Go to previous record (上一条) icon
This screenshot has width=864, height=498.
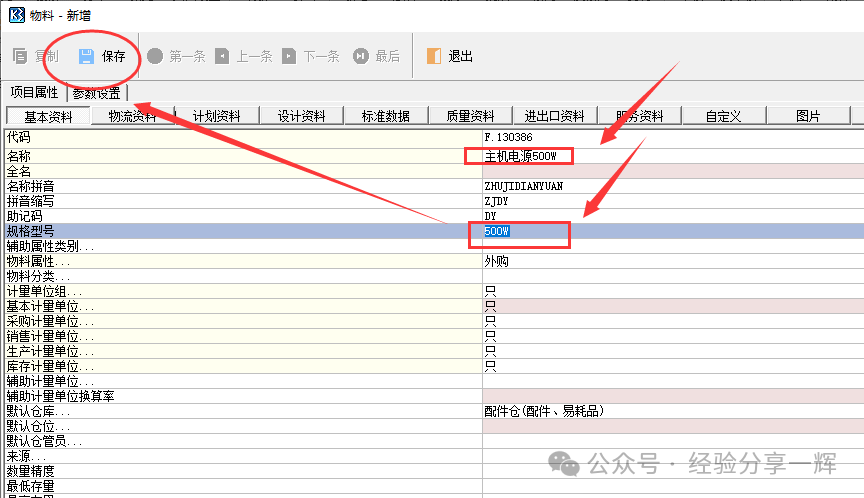tap(221, 56)
